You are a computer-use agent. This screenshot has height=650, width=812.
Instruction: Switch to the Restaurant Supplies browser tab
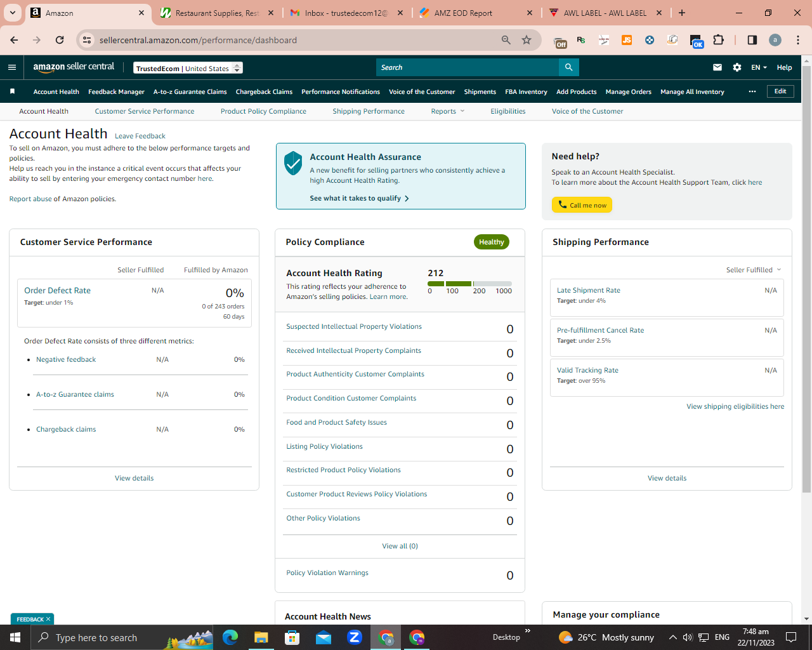218,13
